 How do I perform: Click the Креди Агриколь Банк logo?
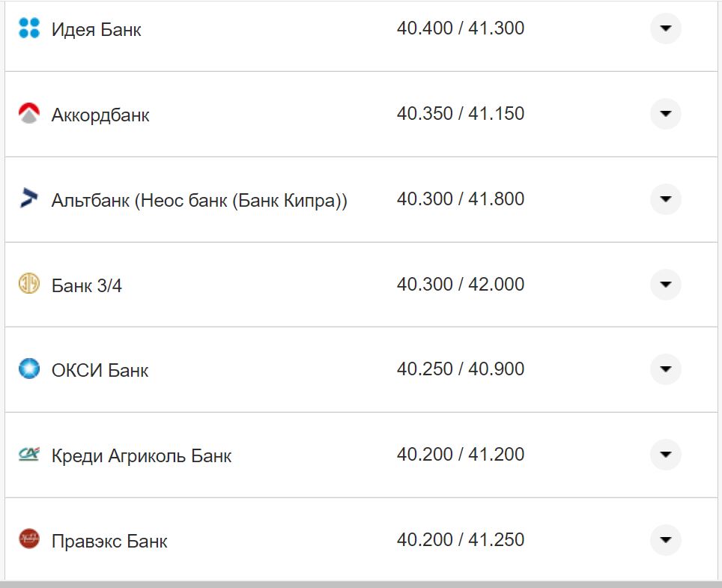click(28, 455)
